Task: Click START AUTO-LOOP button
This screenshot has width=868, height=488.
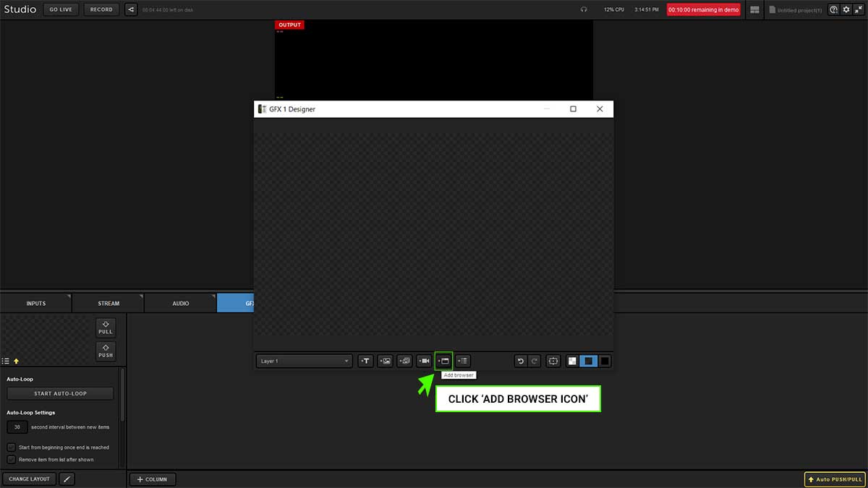Action: click(x=60, y=393)
